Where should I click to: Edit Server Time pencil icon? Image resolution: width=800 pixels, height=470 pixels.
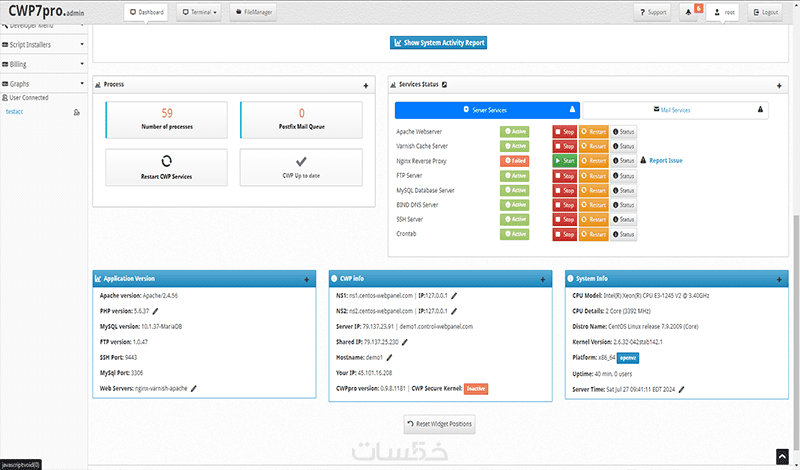682,389
